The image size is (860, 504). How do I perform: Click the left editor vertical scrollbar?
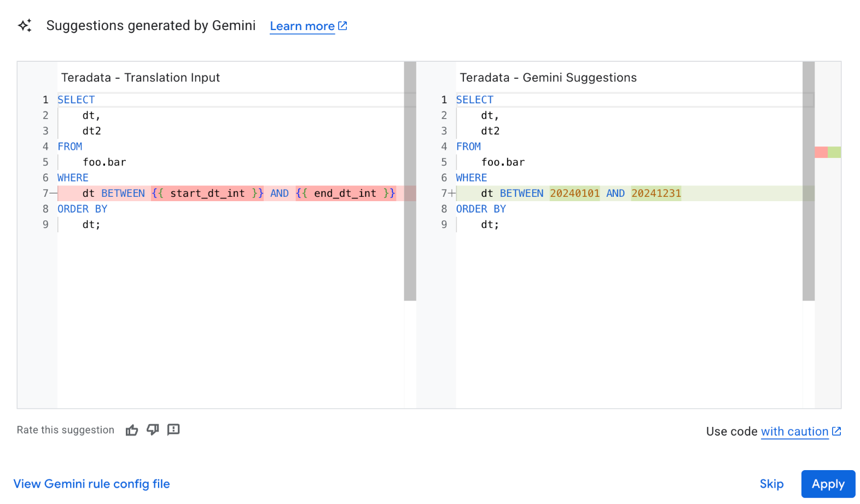tap(410, 181)
